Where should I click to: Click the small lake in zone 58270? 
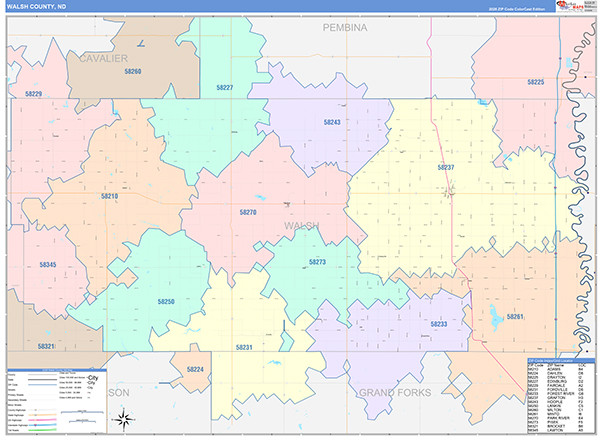[261, 198]
